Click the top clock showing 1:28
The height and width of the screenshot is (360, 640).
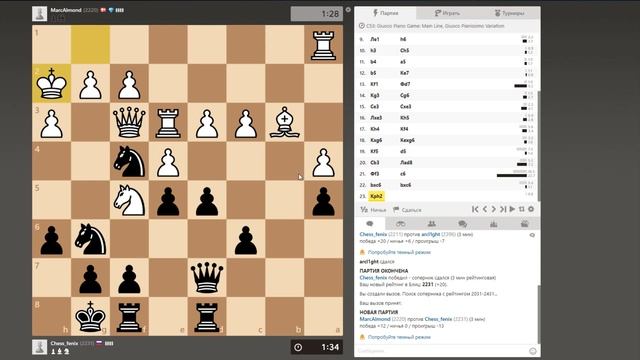[317, 14]
